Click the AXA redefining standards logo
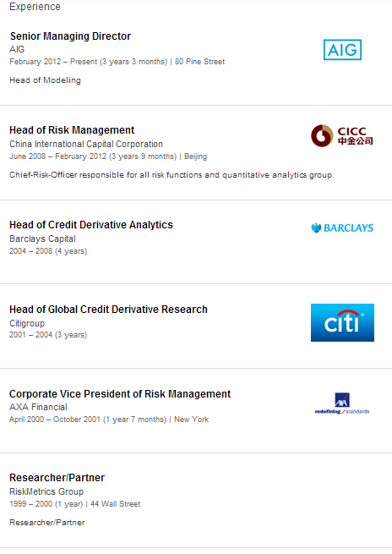 342,403
